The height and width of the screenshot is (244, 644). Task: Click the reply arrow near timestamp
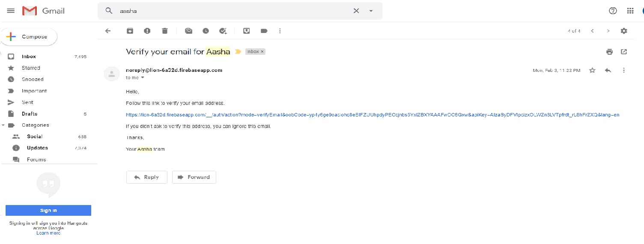[608, 70]
